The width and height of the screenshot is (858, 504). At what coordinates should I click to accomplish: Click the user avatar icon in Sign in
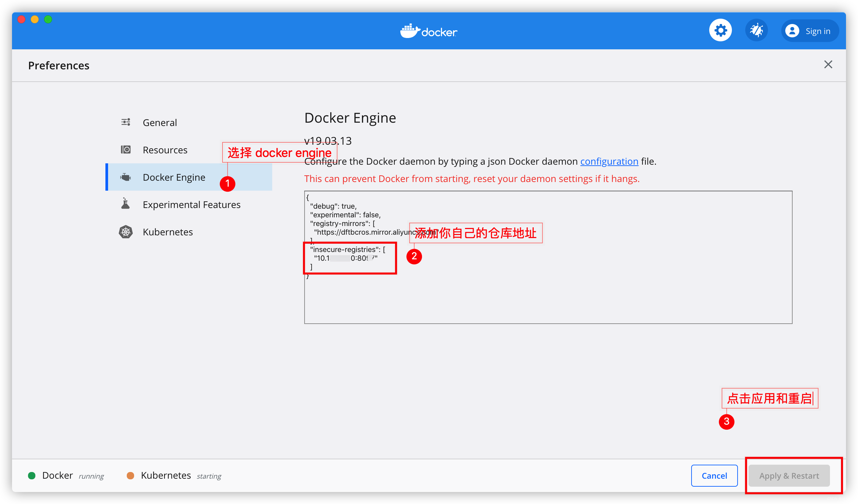(x=792, y=31)
